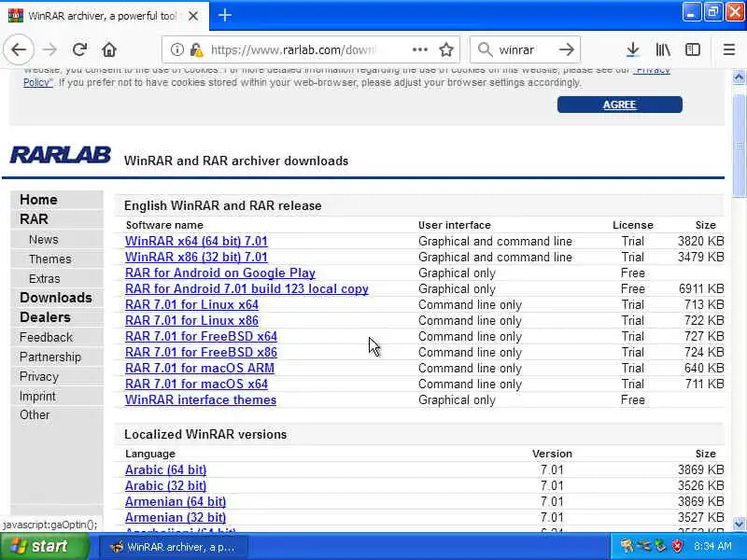Download WinRAR x64 (64 bit) 7.01
Viewport: 747px width, 560px height.
(x=196, y=241)
